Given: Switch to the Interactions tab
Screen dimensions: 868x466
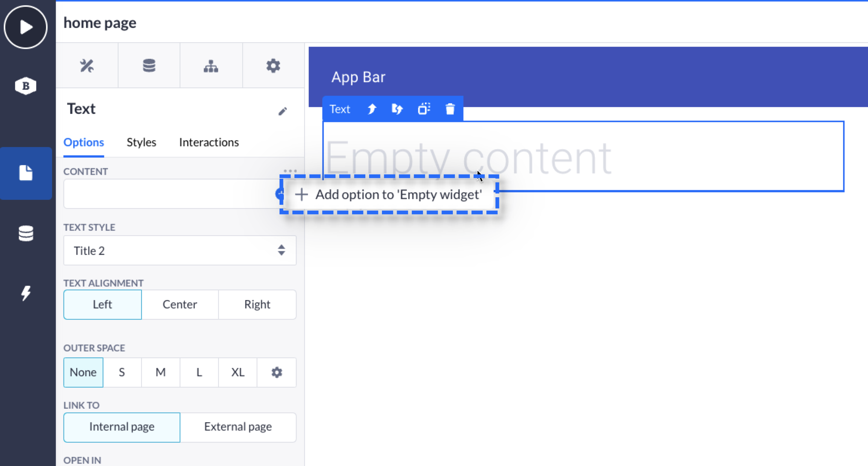Looking at the screenshot, I should click(x=209, y=143).
